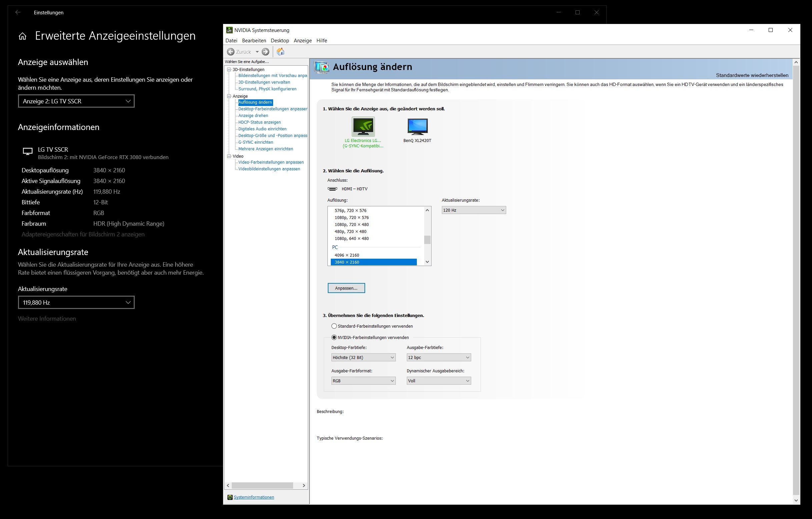
Task: Click the resolution list scroll-up arrow
Action: (427, 210)
